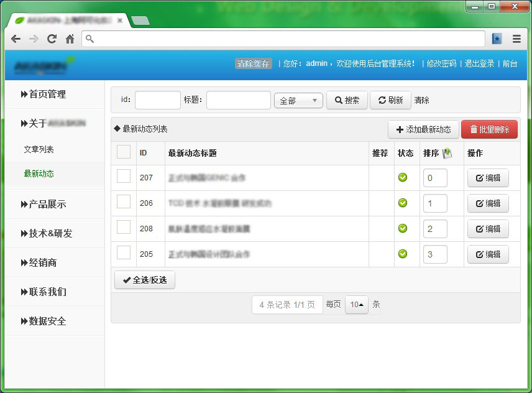Click the 添加最新动态 button
This screenshot has width=532, height=393.
point(423,129)
